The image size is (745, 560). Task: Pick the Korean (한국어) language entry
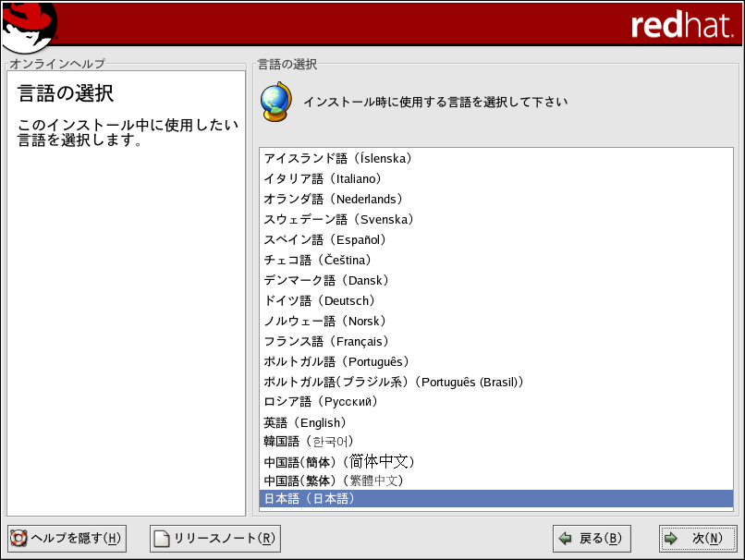click(x=310, y=442)
